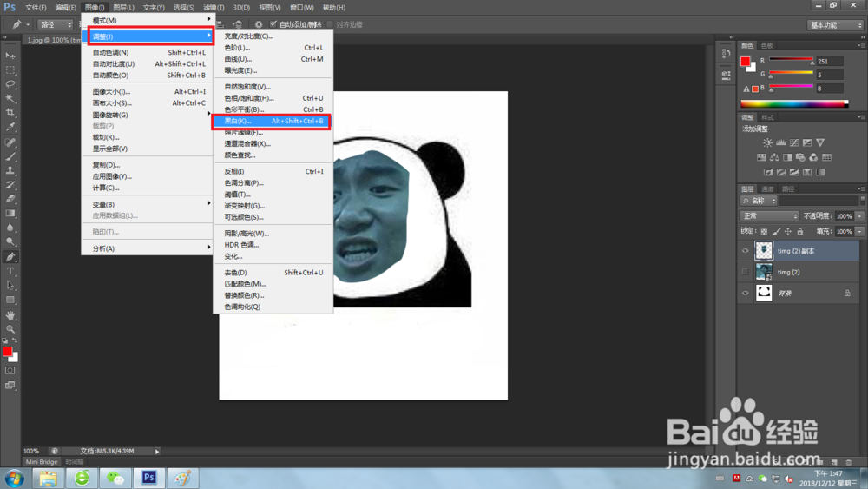
Task: Toggle lock all padlock icon
Action: coord(800,232)
